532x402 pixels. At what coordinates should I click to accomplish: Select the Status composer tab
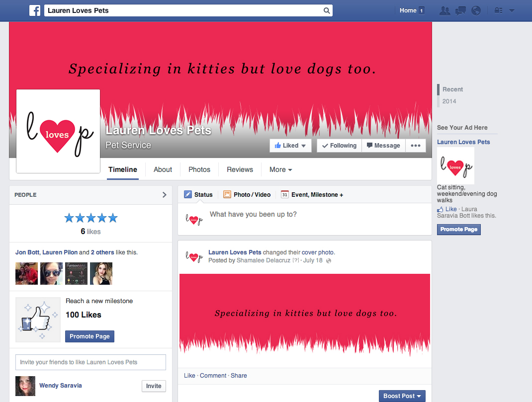click(x=198, y=195)
